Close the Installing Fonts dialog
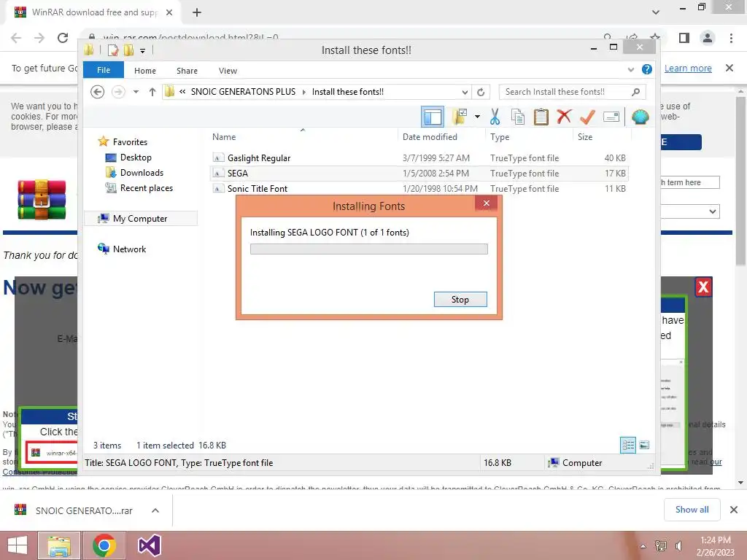This screenshot has height=560, width=747. [x=486, y=203]
